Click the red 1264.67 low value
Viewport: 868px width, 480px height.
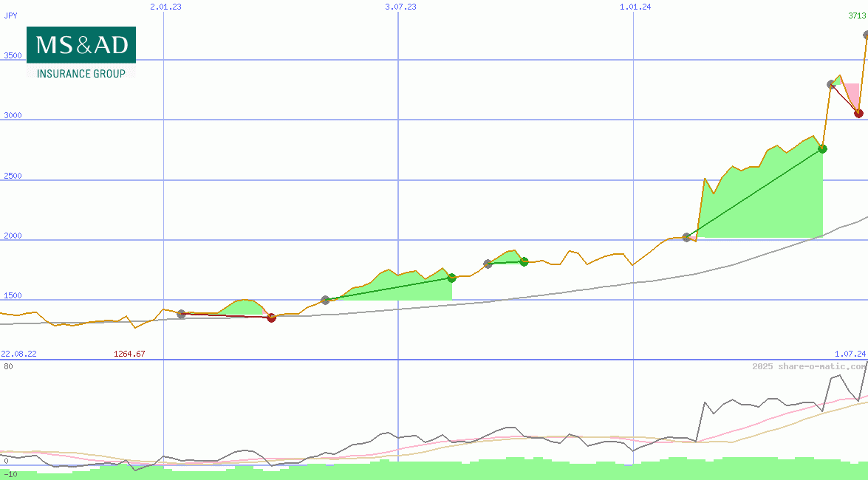(x=129, y=354)
